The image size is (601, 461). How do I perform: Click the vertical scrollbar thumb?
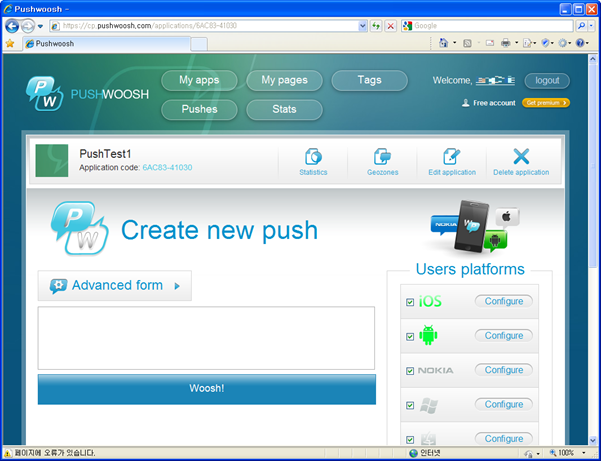592,167
